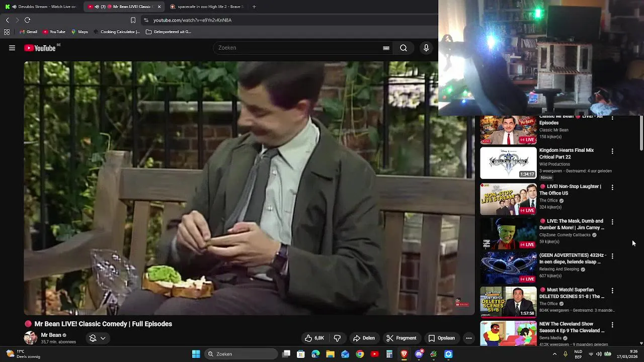Switch to the Devubbs Stream tab
Viewport: 644px width, 362px height.
click(40, 7)
